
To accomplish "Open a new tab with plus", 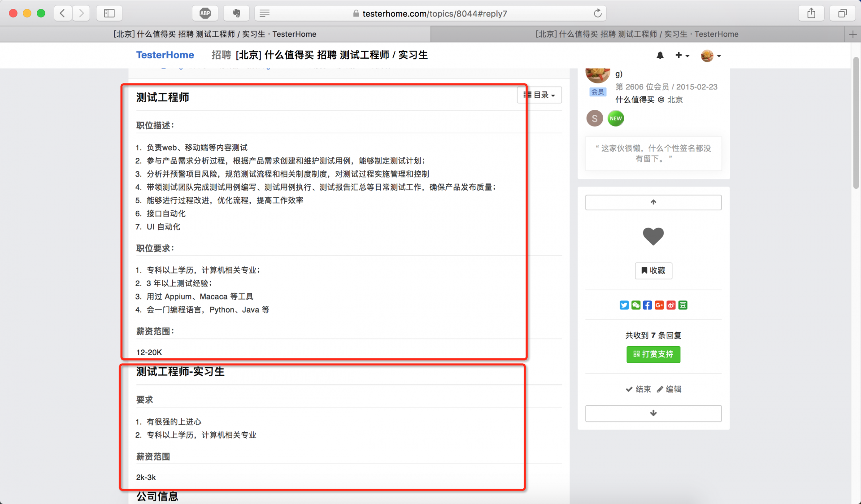I will tap(852, 34).
